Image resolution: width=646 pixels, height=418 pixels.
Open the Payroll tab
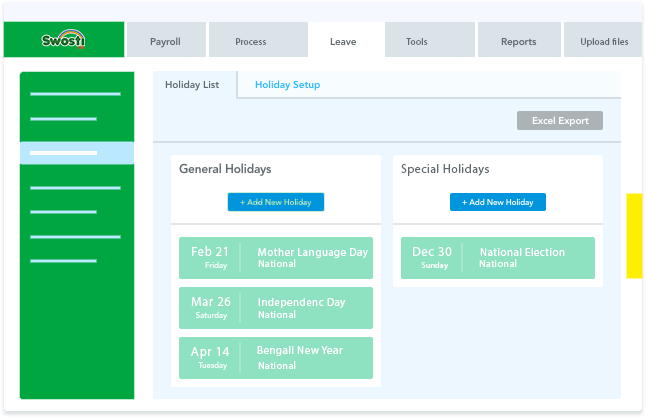tap(166, 40)
